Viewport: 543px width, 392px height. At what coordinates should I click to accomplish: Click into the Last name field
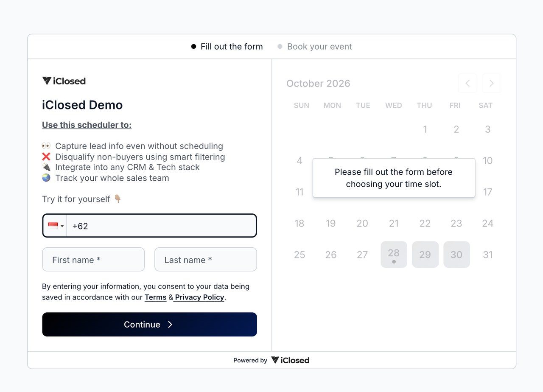click(x=206, y=259)
